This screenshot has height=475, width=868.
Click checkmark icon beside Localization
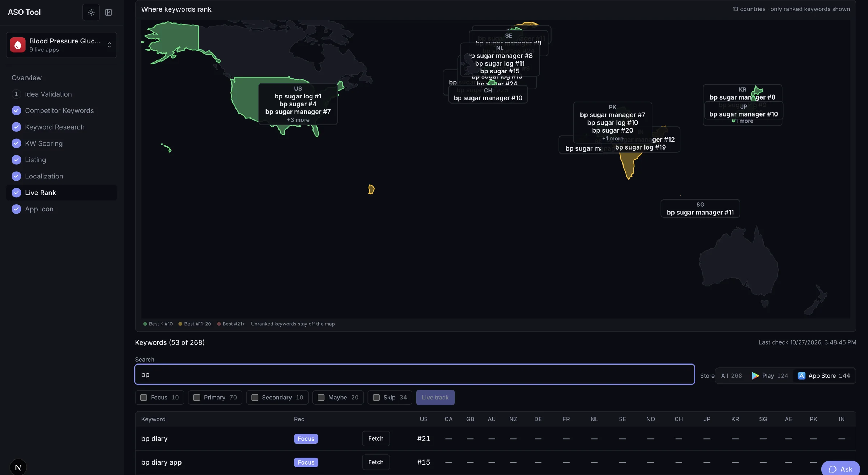(16, 176)
